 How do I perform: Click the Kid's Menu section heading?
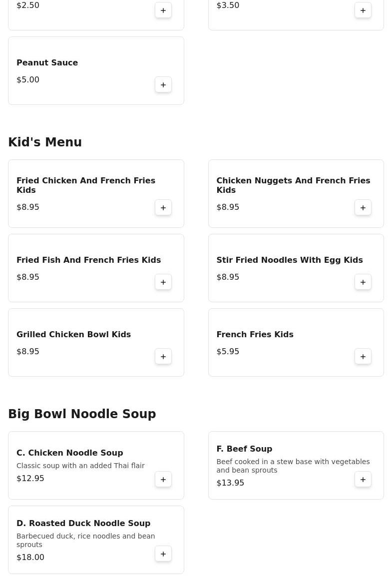click(x=45, y=142)
